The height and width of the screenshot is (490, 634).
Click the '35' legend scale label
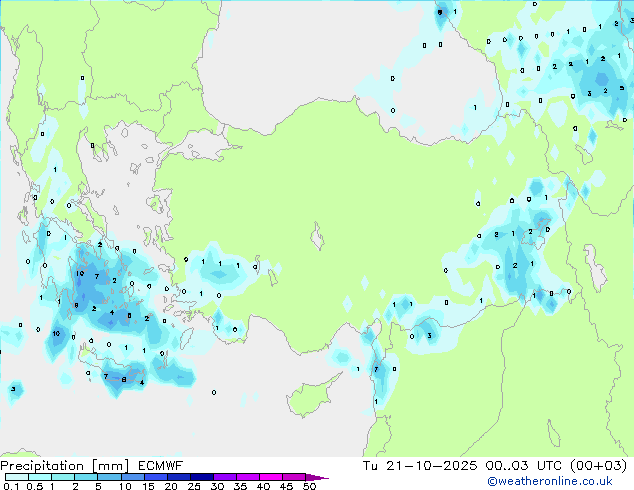240,486
